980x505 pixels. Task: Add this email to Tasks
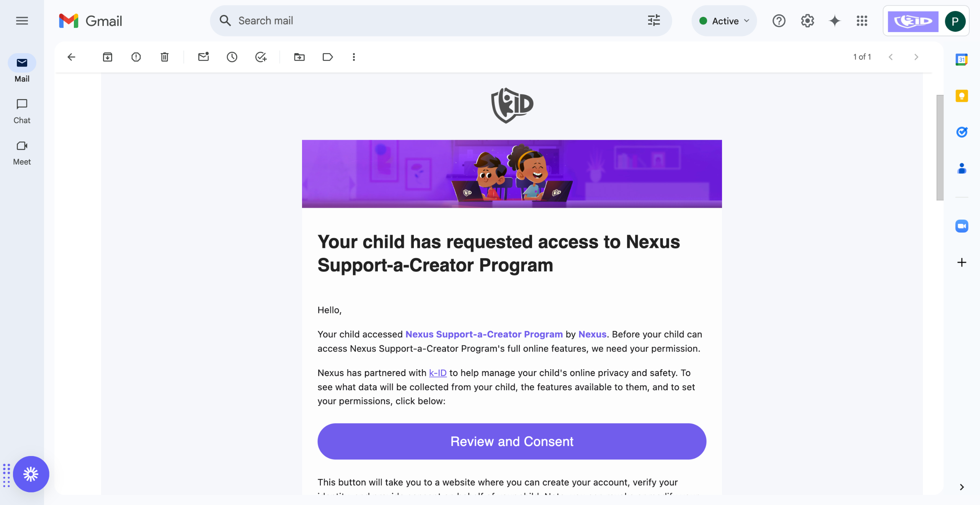pyautogui.click(x=261, y=57)
